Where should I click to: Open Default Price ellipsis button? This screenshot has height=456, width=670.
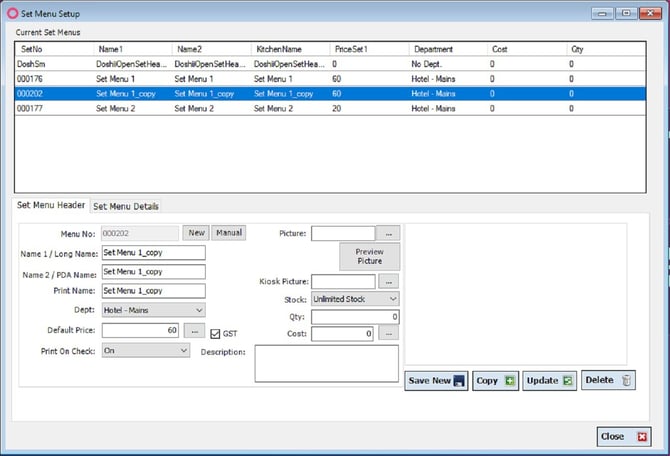[x=194, y=331]
